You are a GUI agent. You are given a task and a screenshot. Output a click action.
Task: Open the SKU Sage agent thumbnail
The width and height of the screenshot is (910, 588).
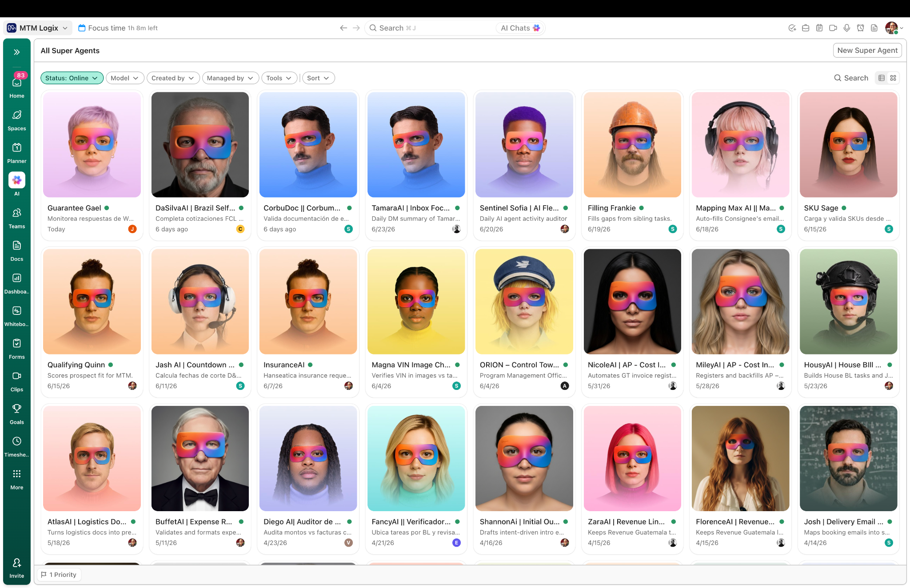coord(848,145)
